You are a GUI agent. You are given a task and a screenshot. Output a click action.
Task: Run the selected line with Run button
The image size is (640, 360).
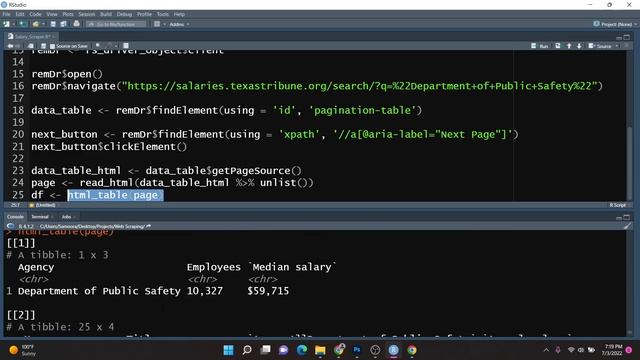click(540, 46)
